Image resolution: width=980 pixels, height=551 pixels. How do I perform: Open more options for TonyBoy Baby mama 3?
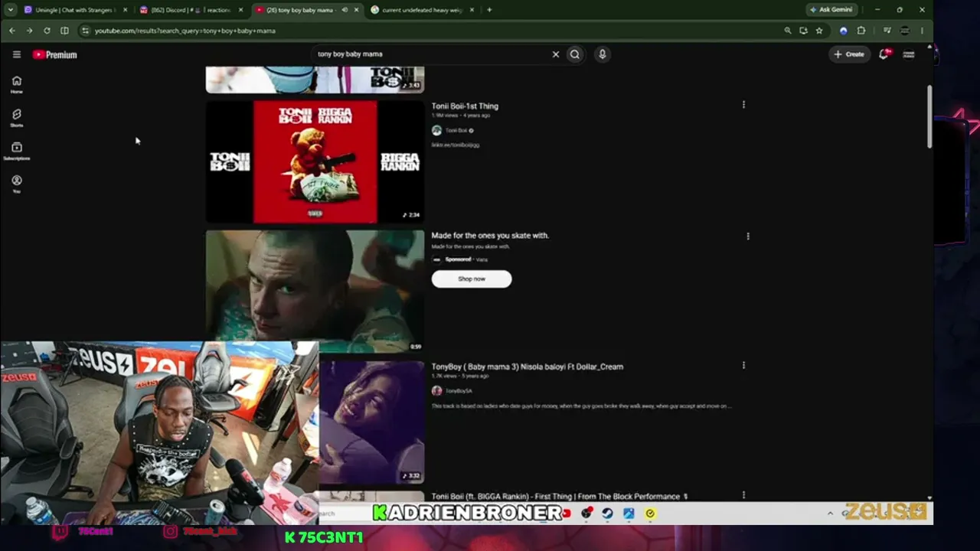(743, 366)
